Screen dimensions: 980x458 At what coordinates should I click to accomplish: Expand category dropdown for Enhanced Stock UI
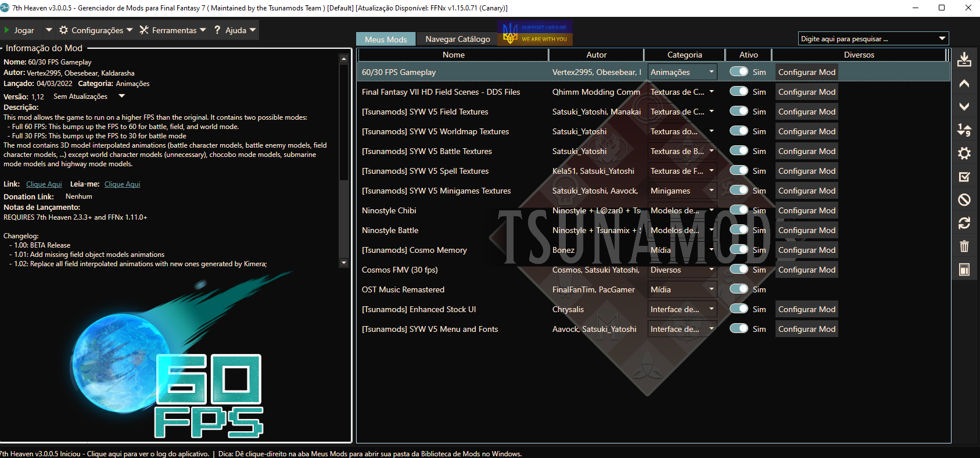point(683,309)
